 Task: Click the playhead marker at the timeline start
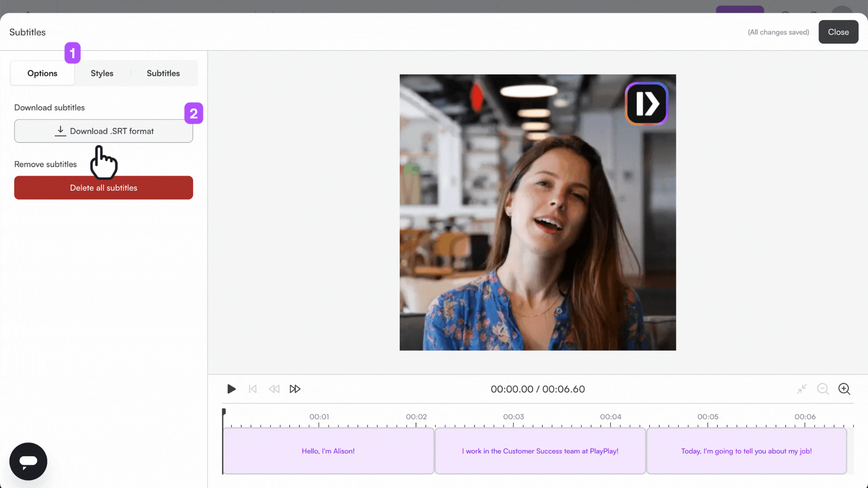point(224,411)
